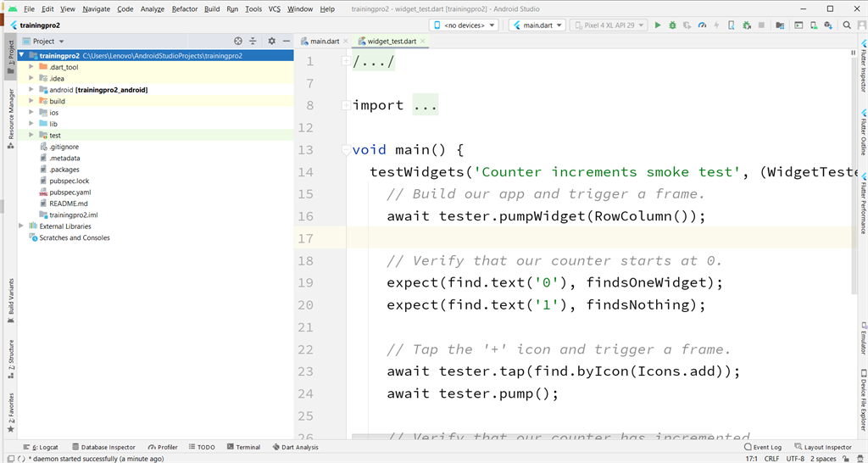The image size is (868, 463).
Task: Run with coverage icon in toolbar
Action: tap(687, 25)
